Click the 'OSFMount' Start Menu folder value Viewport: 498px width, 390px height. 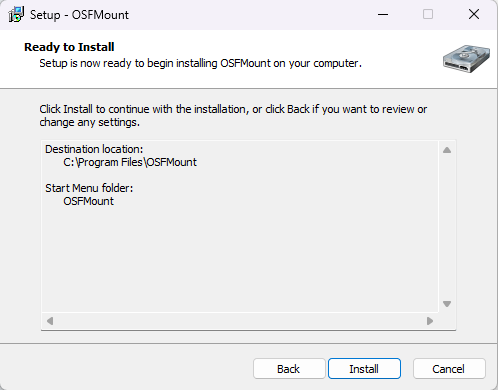[88, 201]
